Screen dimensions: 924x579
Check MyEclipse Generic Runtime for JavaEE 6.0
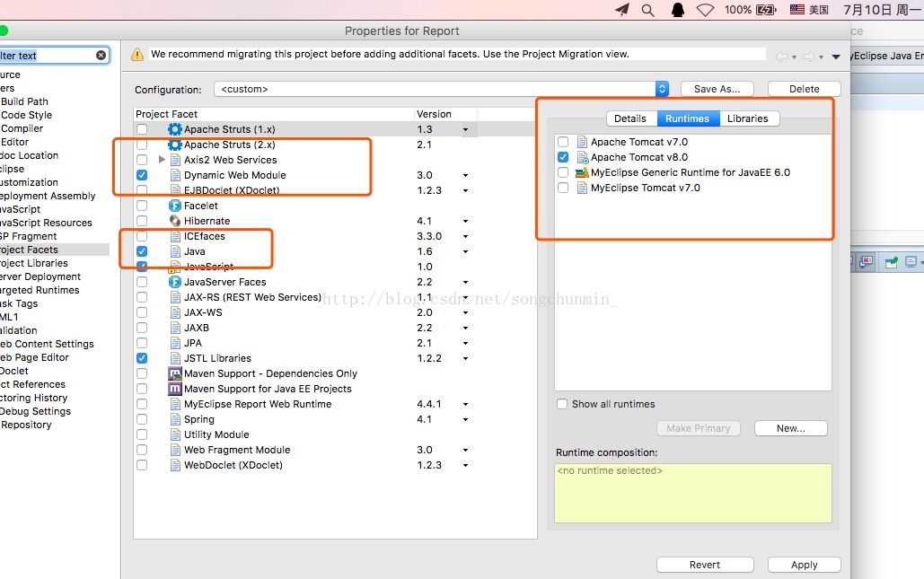point(563,172)
